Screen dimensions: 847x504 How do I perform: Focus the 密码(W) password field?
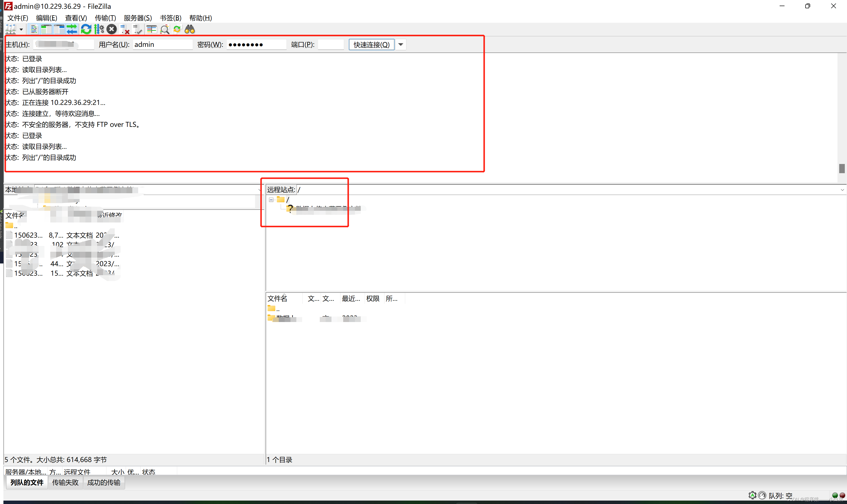[257, 44]
